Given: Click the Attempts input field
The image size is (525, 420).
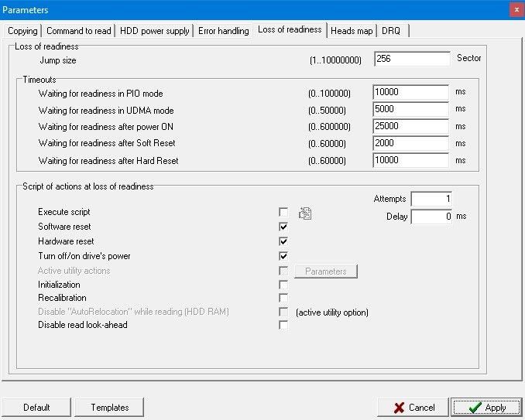Looking at the screenshot, I should 431,199.
